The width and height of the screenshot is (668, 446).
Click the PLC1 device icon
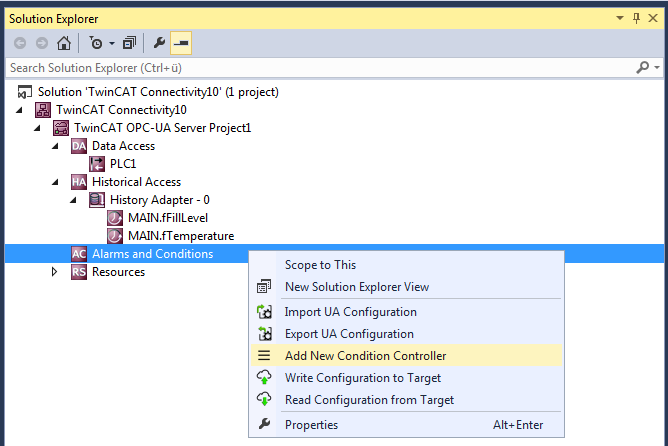(x=97, y=164)
